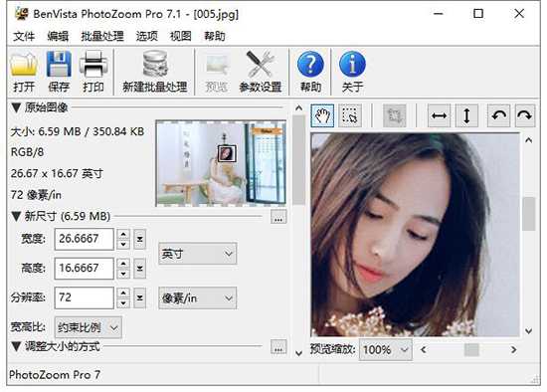The height and width of the screenshot is (392, 547).
Task: Click the 72 像素/in info text
Action: [x=36, y=195]
